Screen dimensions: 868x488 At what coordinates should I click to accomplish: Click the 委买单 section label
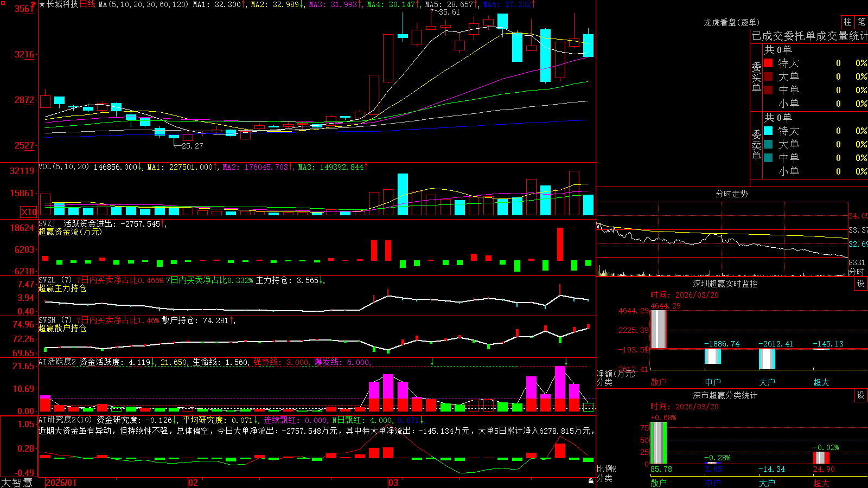point(756,78)
